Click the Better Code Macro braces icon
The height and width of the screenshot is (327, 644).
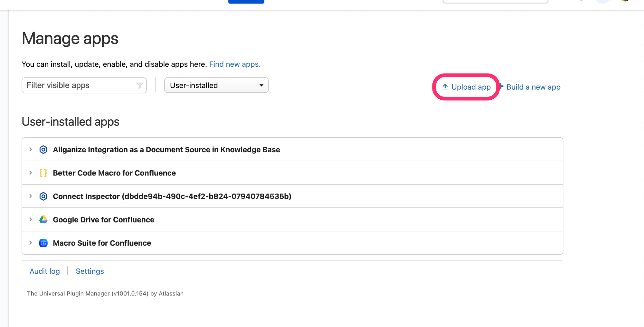tap(43, 173)
